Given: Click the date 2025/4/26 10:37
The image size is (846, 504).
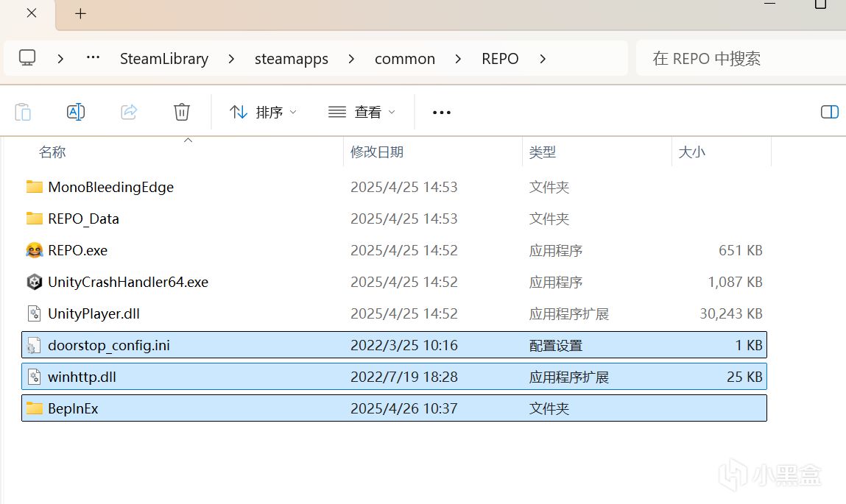Looking at the screenshot, I should [404, 408].
